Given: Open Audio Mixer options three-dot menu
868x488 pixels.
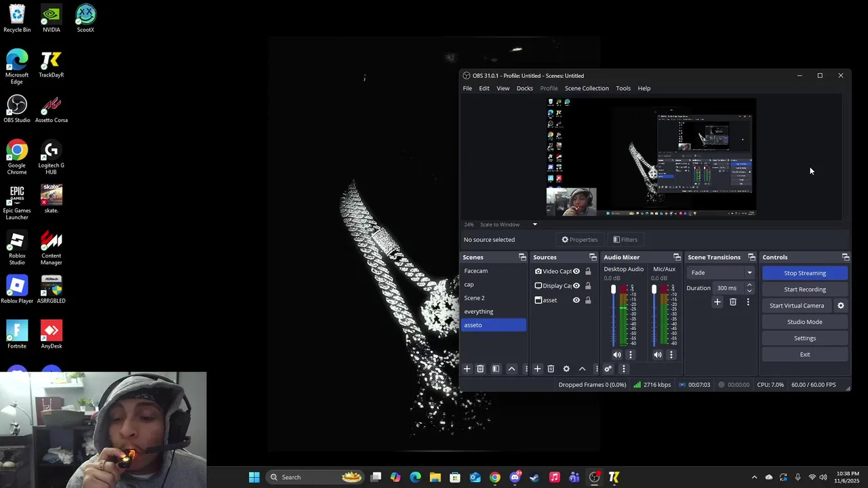Looking at the screenshot, I should coord(623,369).
